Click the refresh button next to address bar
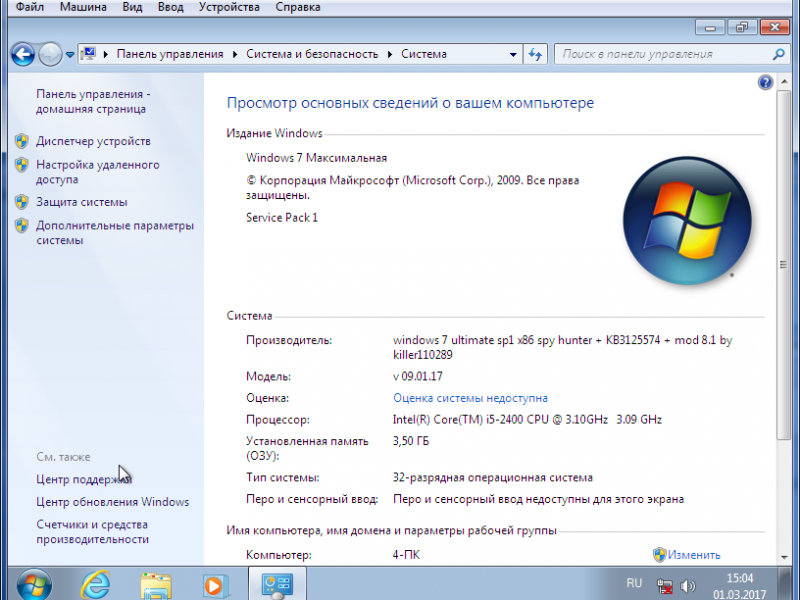Image resolution: width=800 pixels, height=600 pixels. click(535, 54)
